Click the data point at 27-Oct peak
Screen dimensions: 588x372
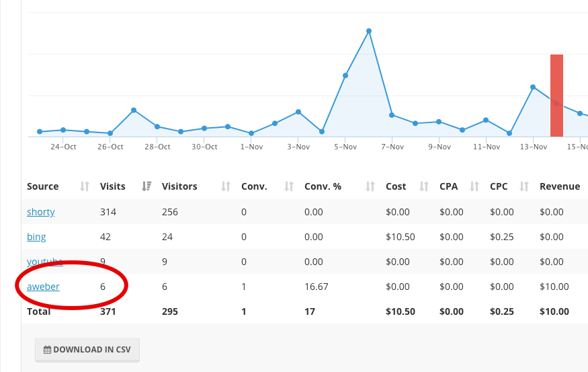[134, 110]
